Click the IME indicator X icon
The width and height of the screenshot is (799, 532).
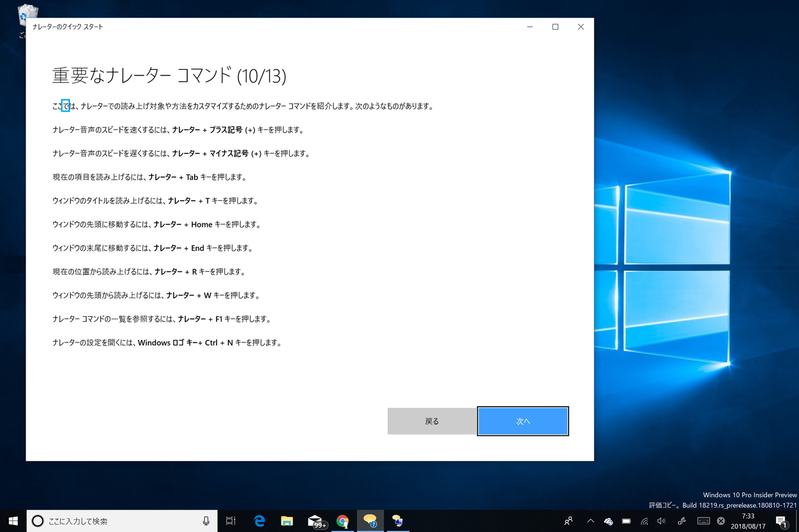tap(721, 521)
